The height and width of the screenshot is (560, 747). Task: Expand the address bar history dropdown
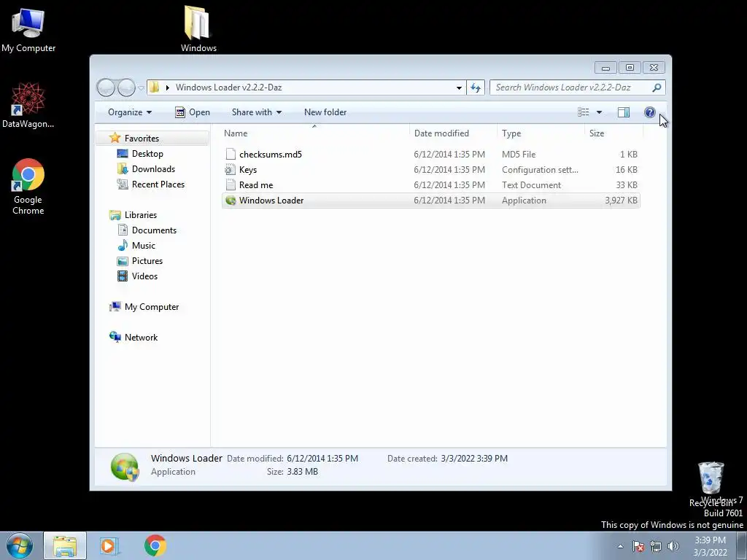tap(459, 87)
